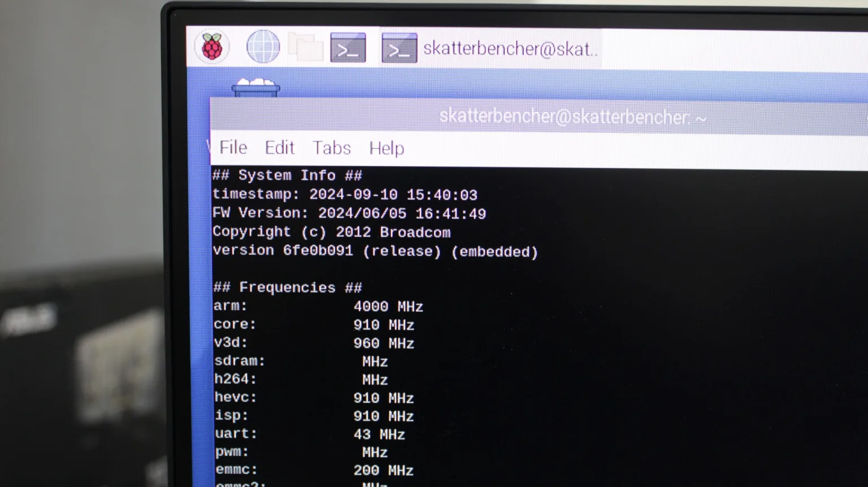Open the Tabs menu in terminal
The width and height of the screenshot is (868, 487).
point(332,148)
